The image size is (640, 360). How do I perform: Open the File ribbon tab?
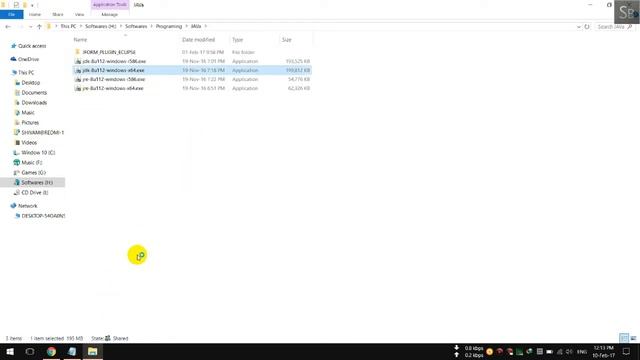tap(11, 14)
